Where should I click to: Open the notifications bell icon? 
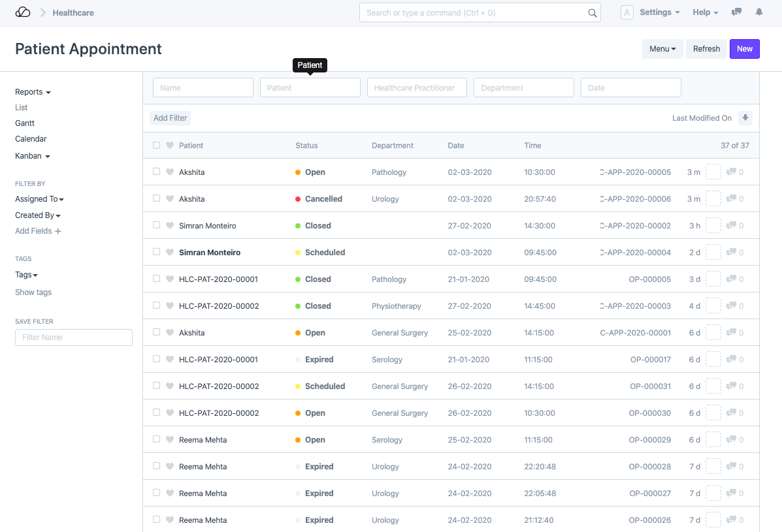pos(758,12)
